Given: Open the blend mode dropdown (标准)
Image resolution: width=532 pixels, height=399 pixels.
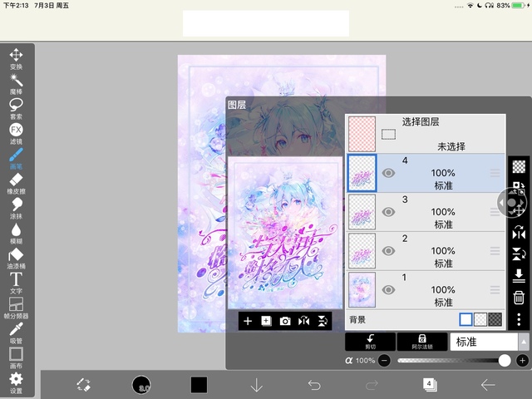Looking at the screenshot, I should click(x=489, y=342).
